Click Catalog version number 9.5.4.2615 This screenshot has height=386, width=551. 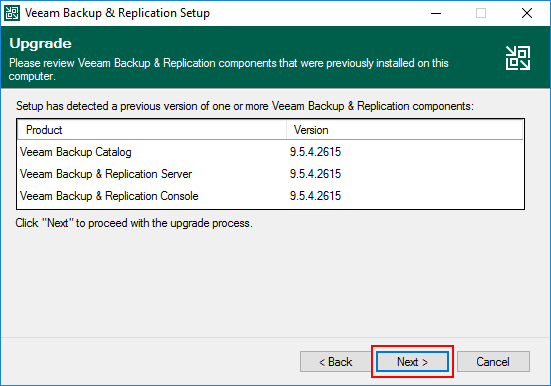pyautogui.click(x=315, y=152)
